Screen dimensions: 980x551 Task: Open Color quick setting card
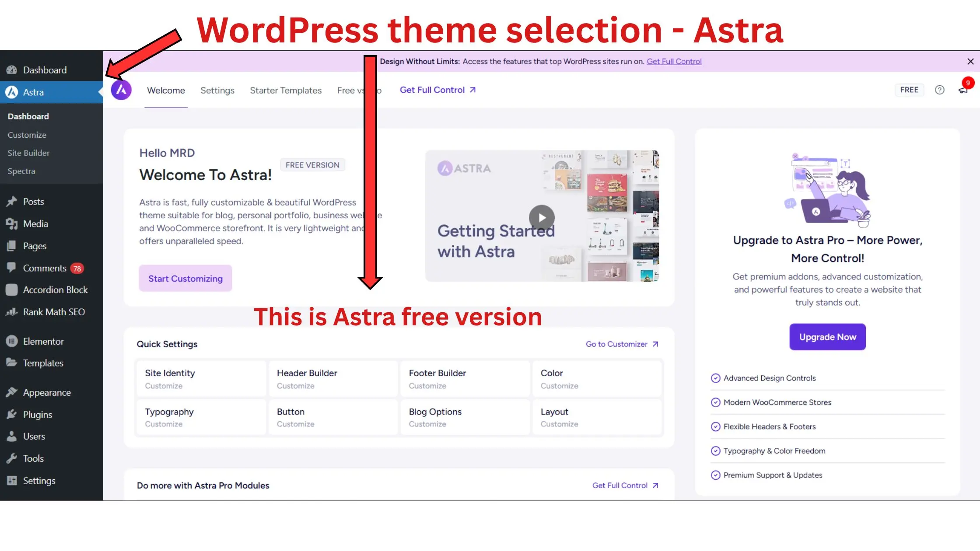tap(597, 379)
